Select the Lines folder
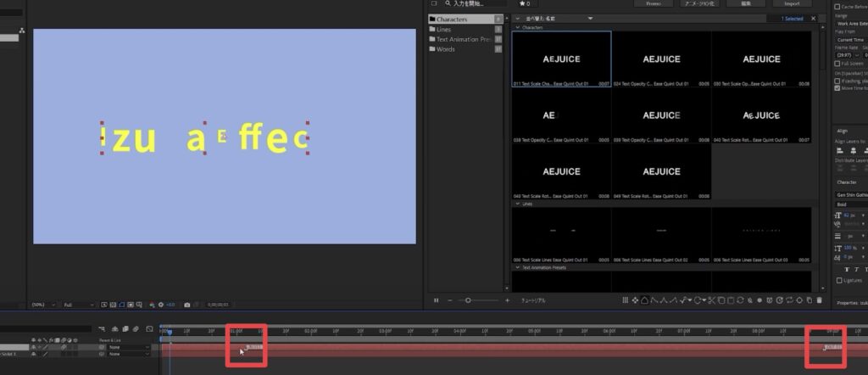Viewport: 868px width, 375px height. 444,29
